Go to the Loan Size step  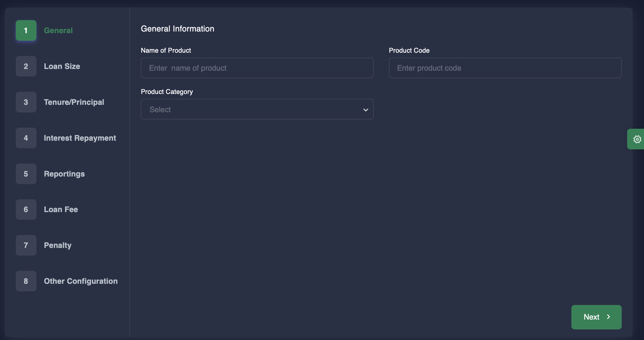point(62,66)
